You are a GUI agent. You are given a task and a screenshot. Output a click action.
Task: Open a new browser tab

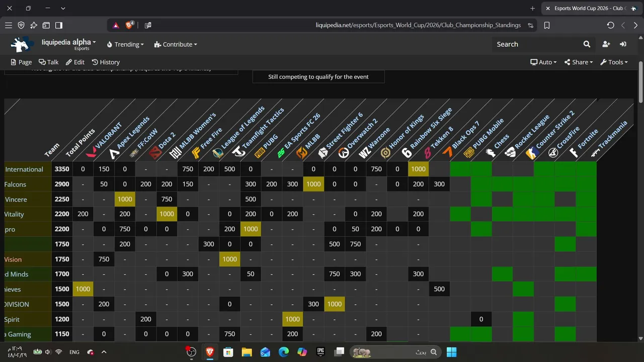(x=532, y=9)
